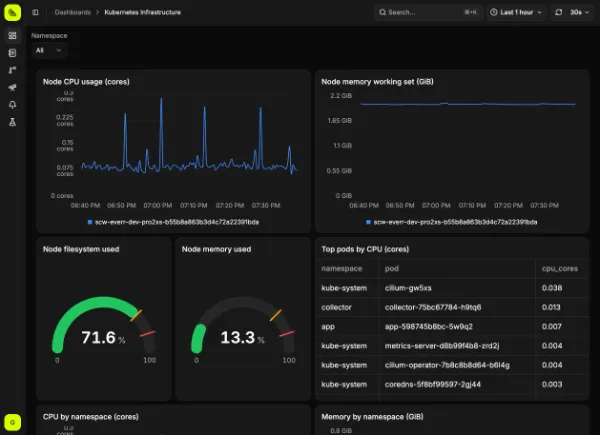This screenshot has height=435, width=600.
Task: Click the 2.2 GiB axis label
Action: point(341,96)
